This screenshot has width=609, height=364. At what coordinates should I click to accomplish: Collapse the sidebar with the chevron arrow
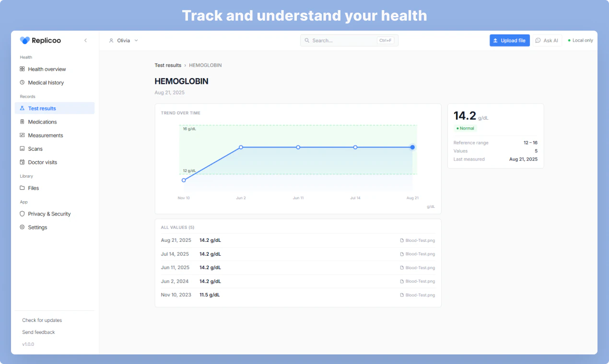[85, 41]
